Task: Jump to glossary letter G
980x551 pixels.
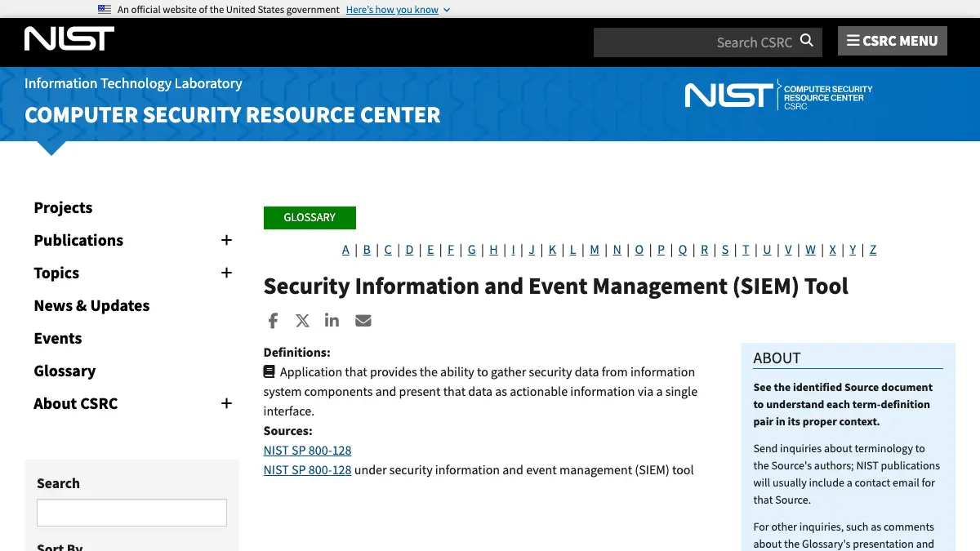Action: click(x=471, y=250)
